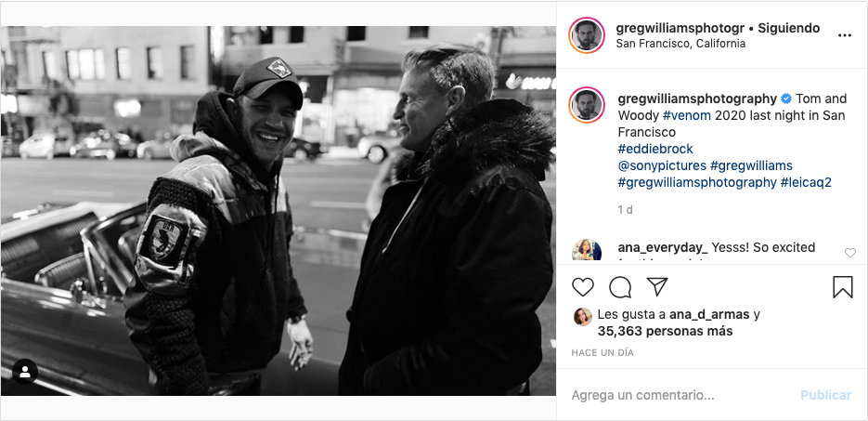Open comments via the speech bubble icon
Screen dimensions: 868x421
click(x=620, y=287)
